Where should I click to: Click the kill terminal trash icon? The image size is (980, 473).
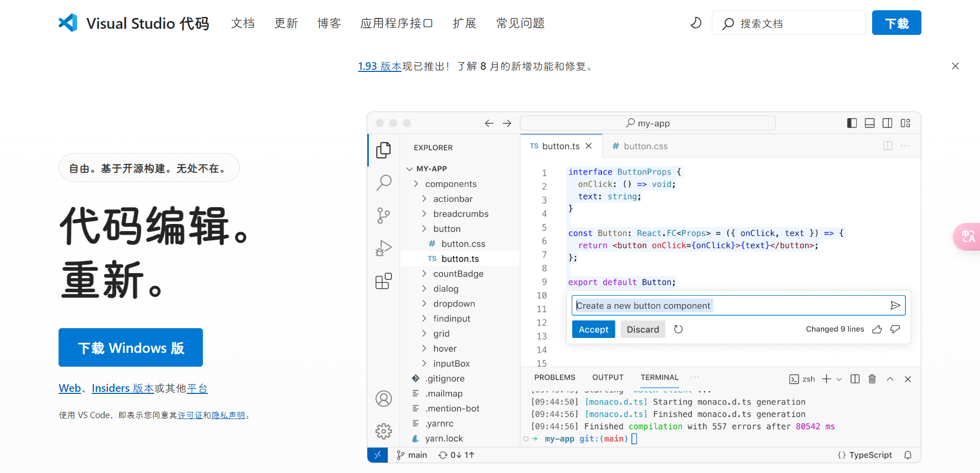pyautogui.click(x=872, y=379)
